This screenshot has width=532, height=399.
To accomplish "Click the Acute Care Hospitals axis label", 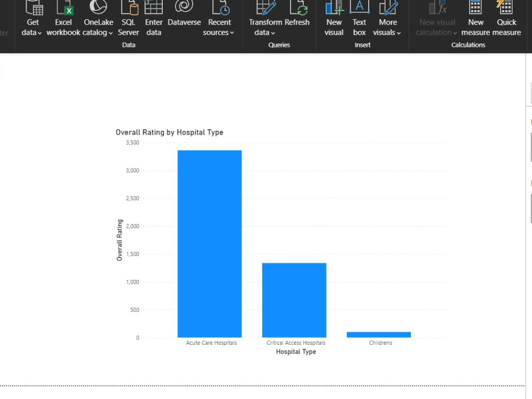I will click(211, 343).
